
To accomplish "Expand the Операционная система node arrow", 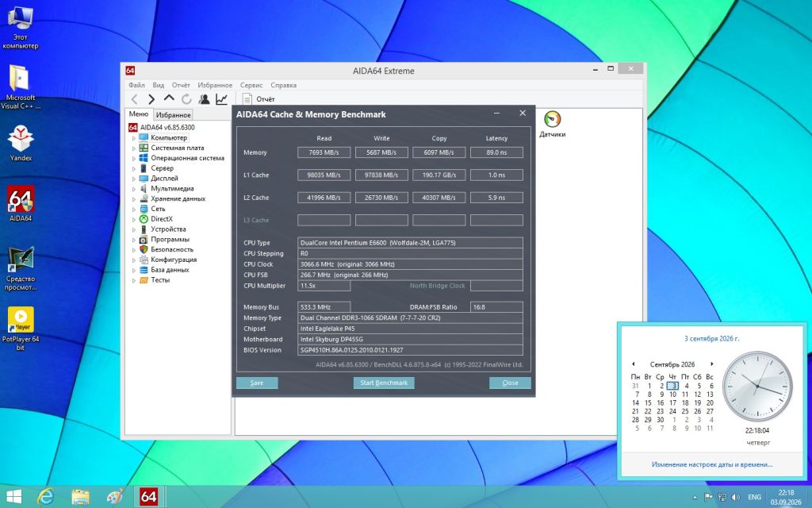I will pos(133,159).
